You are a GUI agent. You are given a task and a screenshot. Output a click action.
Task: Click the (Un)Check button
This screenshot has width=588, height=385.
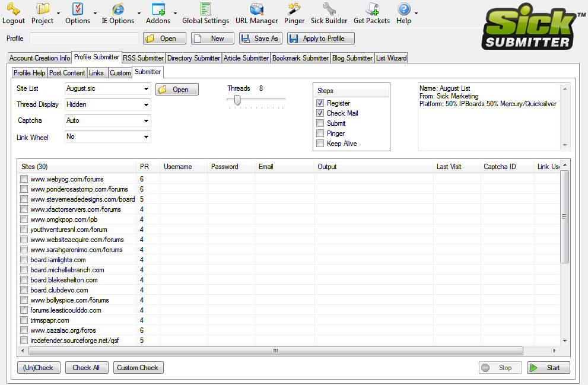tap(38, 368)
